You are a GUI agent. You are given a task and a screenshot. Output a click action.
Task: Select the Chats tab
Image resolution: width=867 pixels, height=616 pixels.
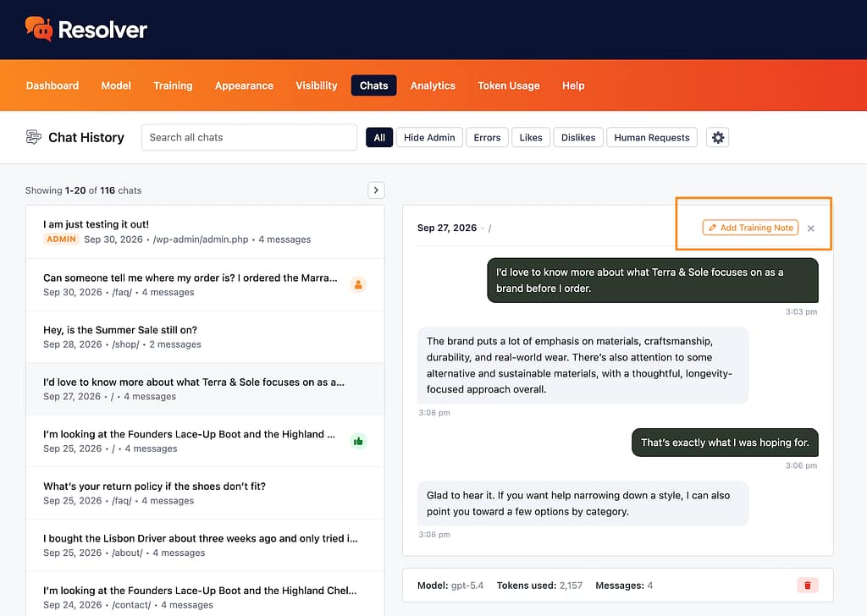click(373, 85)
